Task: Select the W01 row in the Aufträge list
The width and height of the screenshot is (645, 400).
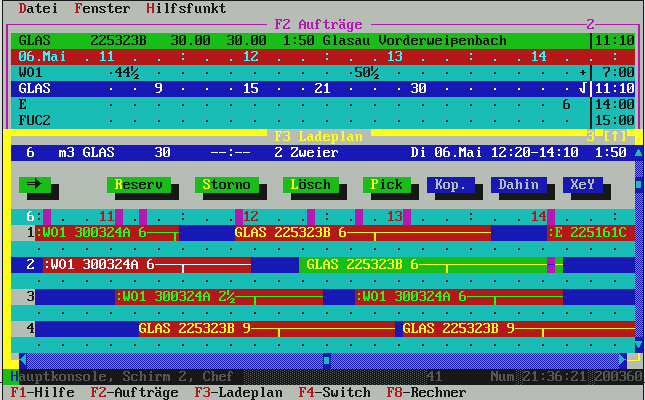Action: (300, 73)
